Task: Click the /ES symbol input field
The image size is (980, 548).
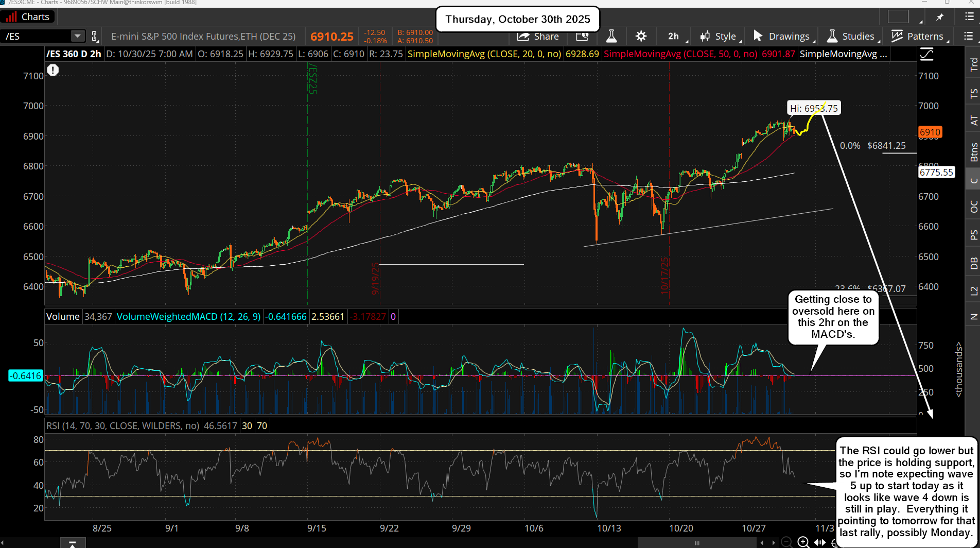Action: click(35, 37)
